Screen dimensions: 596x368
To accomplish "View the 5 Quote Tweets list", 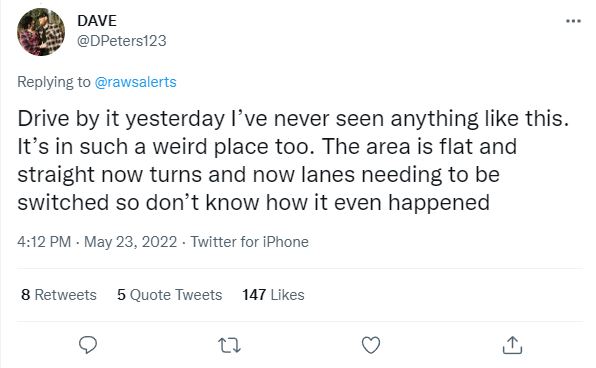I will click(170, 295).
